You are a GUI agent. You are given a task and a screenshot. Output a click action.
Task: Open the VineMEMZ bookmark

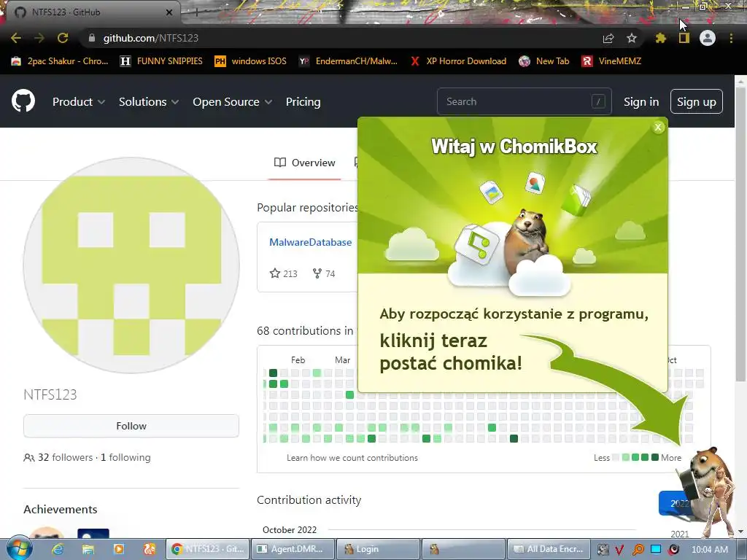[x=612, y=61]
